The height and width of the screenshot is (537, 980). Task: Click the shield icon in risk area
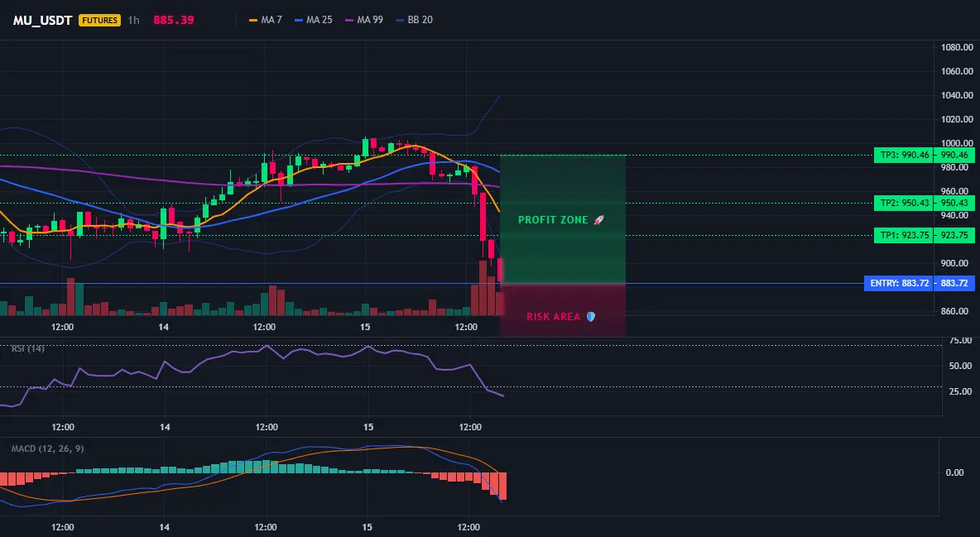point(591,317)
